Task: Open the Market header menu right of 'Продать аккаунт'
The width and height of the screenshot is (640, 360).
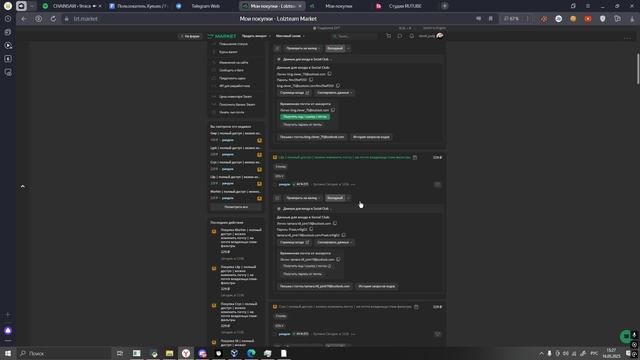Action: (x=290, y=36)
